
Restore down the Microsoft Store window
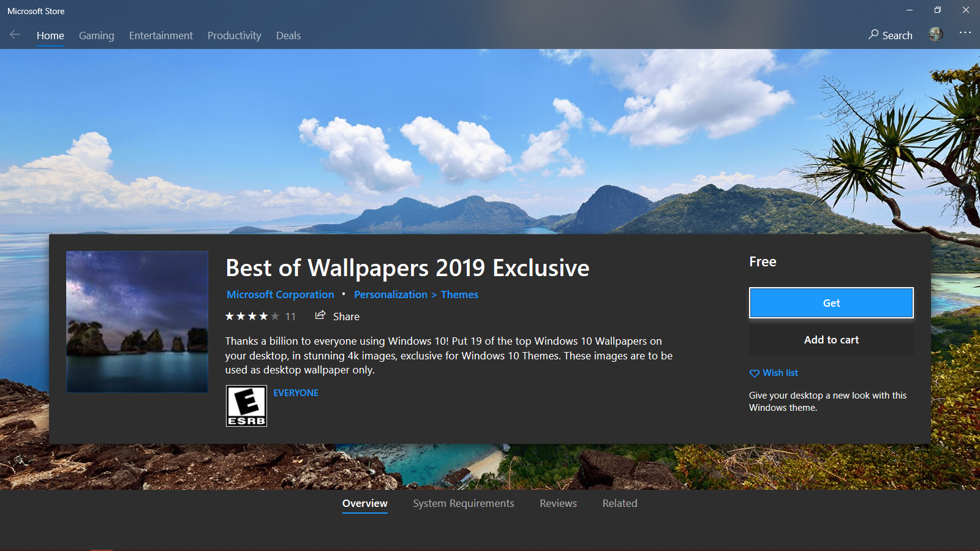click(938, 10)
